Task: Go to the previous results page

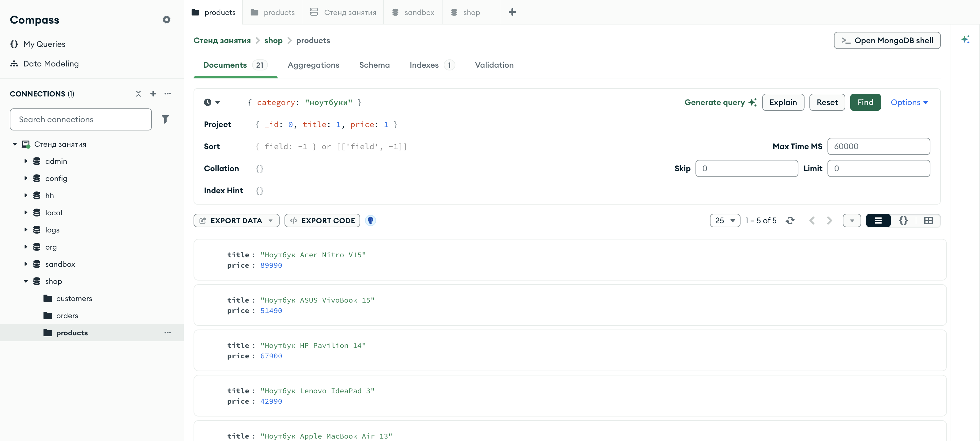Action: click(x=812, y=221)
